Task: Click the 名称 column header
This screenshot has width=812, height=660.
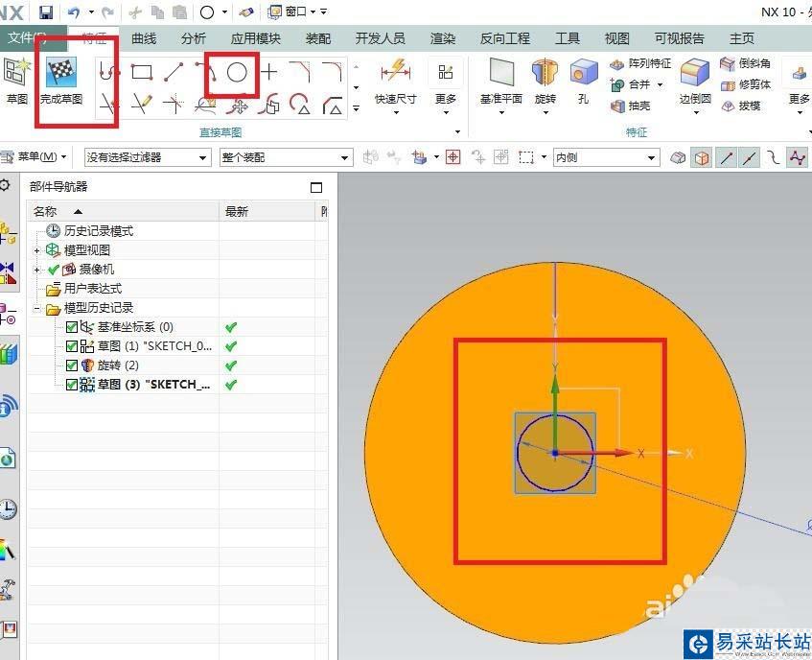Action: pos(124,211)
